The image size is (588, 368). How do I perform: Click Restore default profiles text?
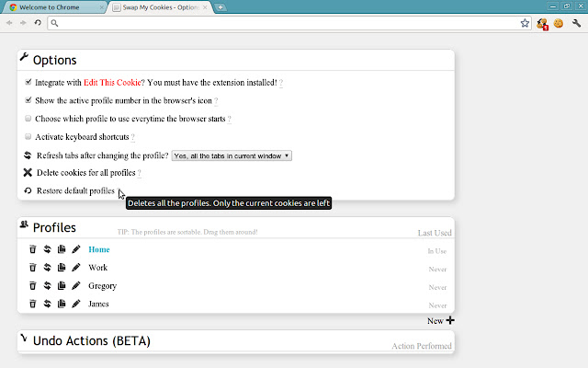point(75,190)
